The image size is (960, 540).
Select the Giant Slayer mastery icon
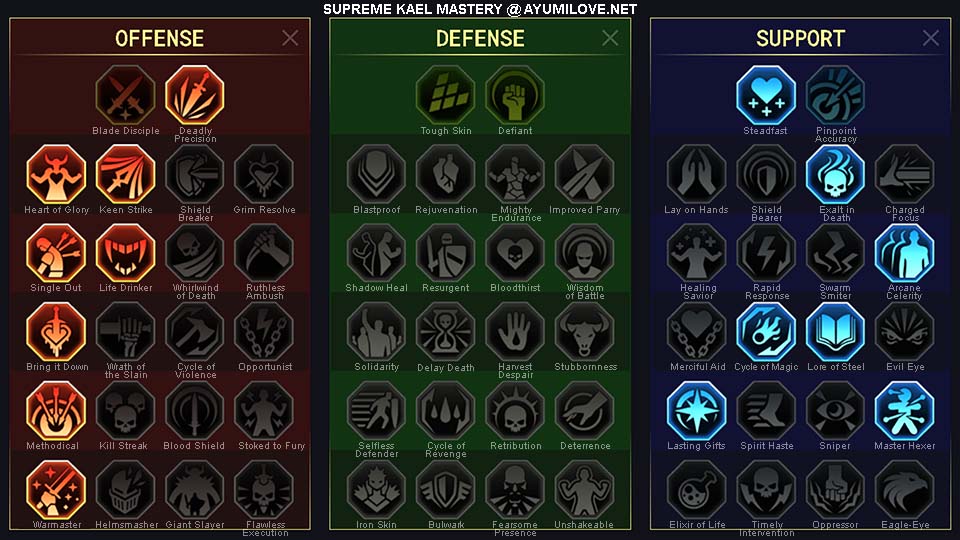(195, 490)
